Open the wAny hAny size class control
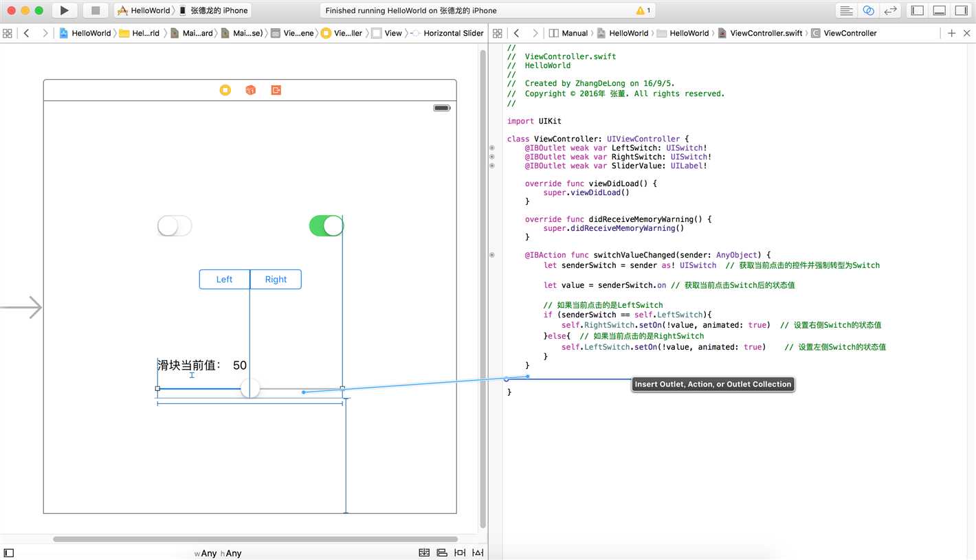The image size is (976, 560). (218, 553)
